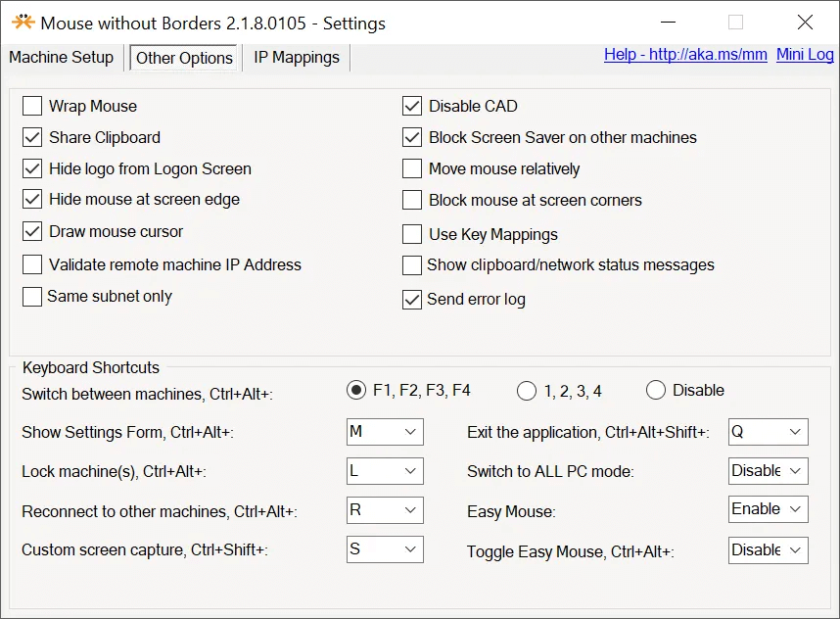Image resolution: width=840 pixels, height=619 pixels.
Task: Close the Settings window
Action: pos(805,23)
